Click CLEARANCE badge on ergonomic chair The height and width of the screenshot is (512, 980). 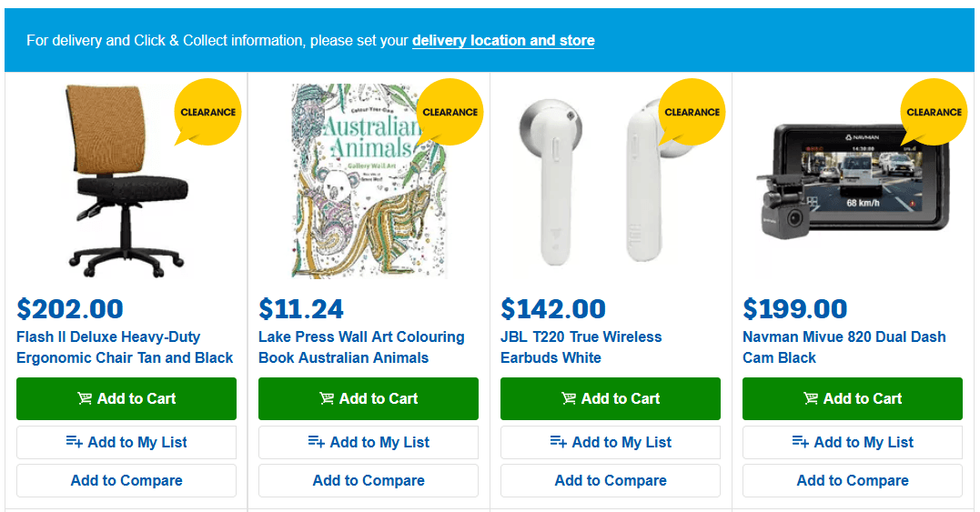[207, 112]
